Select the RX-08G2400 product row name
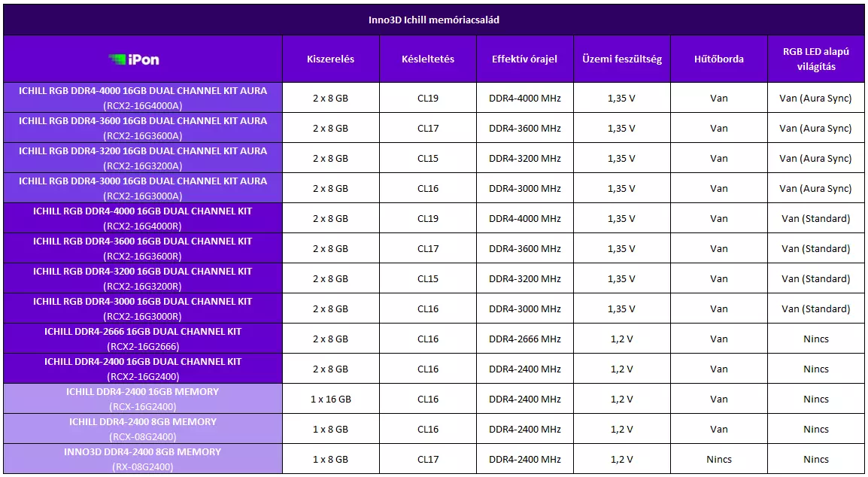The height and width of the screenshot is (477, 868). [x=143, y=459]
